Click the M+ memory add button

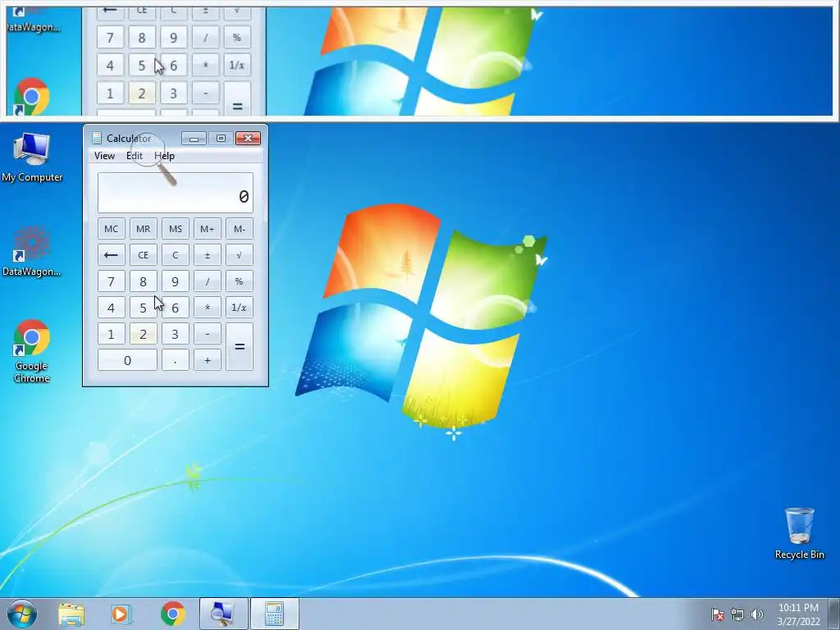click(208, 229)
